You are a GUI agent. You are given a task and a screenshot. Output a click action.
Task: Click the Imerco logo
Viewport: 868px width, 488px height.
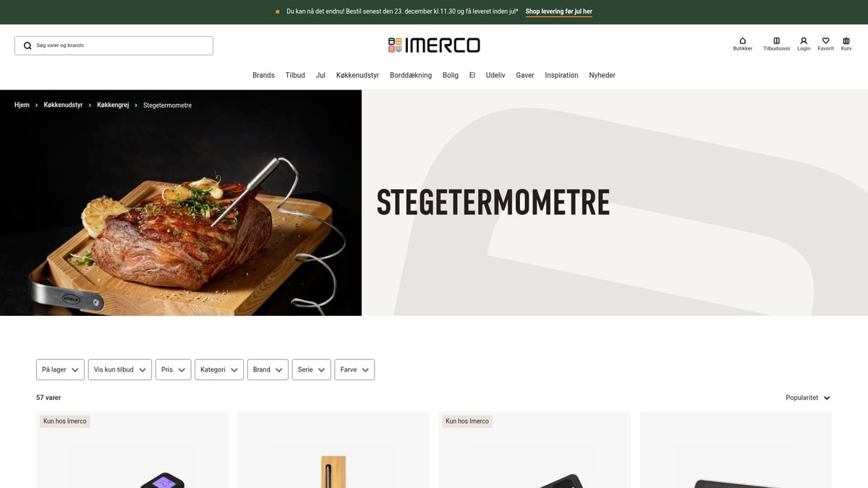point(434,46)
